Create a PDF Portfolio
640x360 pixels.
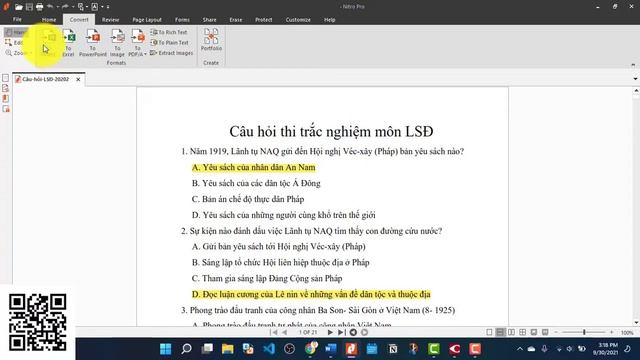click(211, 40)
